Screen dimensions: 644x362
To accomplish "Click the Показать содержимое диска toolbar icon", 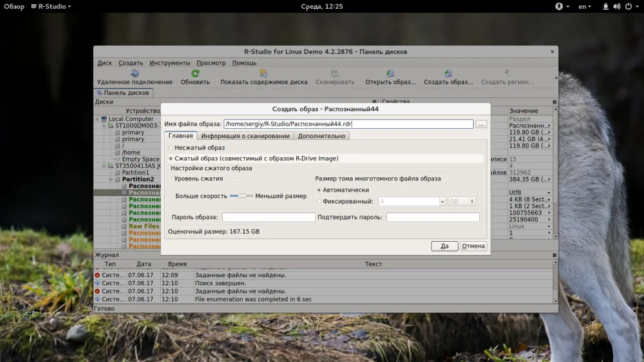I will coord(264,74).
